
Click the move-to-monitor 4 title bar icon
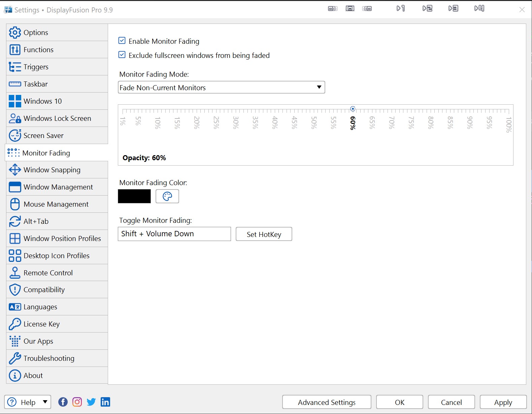[x=479, y=8]
